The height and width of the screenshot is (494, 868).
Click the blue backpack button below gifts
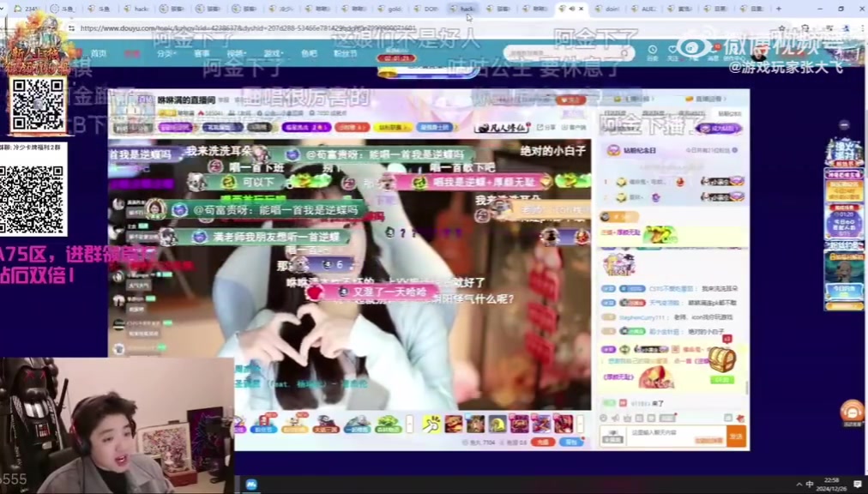[571, 442]
